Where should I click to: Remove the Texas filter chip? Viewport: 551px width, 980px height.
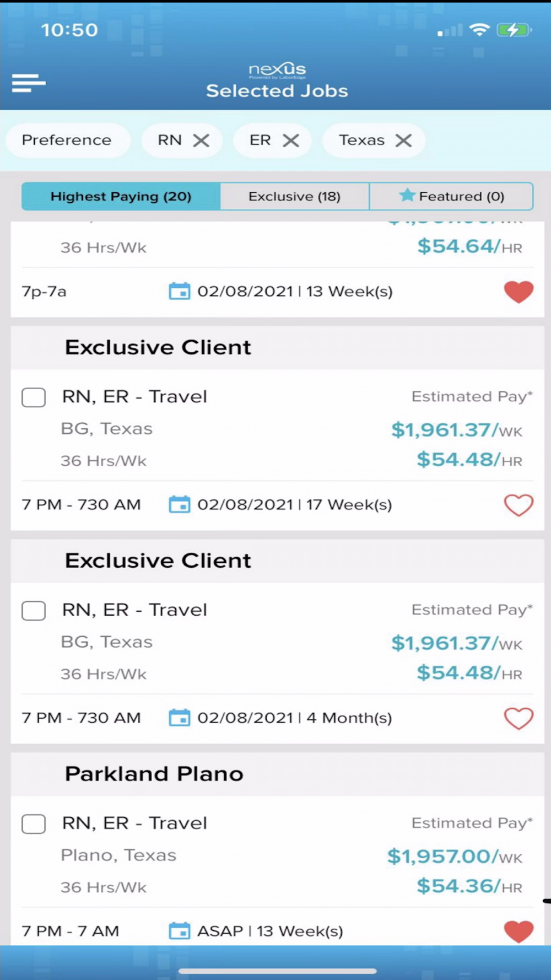pos(404,141)
